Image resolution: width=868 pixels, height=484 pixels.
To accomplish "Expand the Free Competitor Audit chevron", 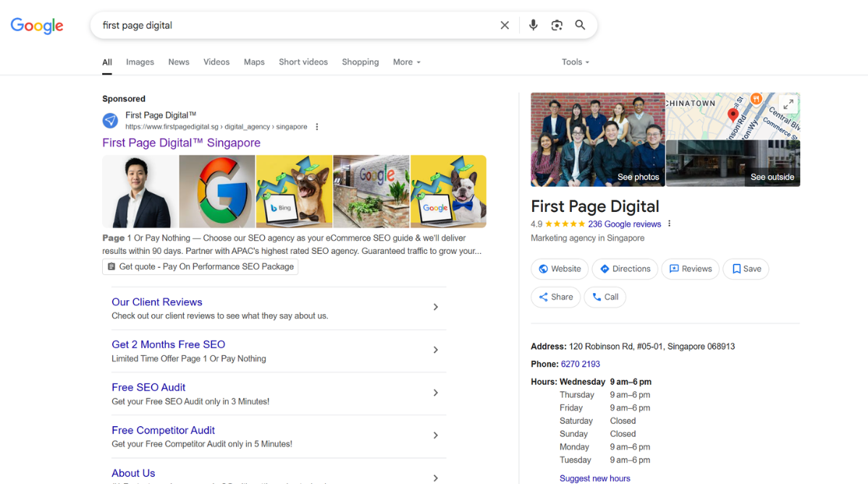I will (x=436, y=436).
